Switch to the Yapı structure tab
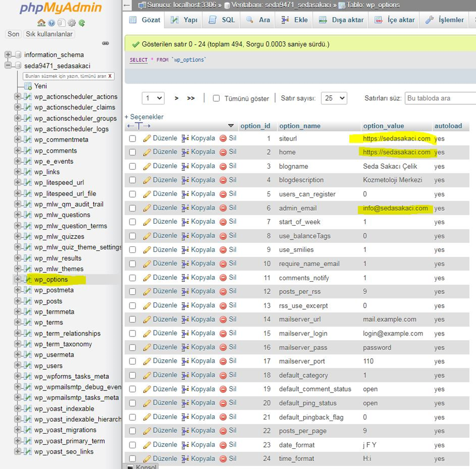The height and width of the screenshot is (469, 476). (184, 20)
